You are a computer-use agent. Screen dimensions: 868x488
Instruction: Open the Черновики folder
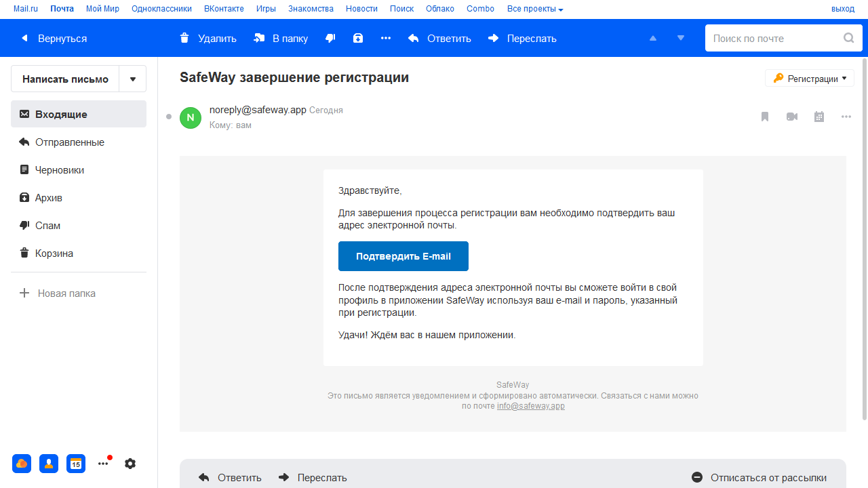[60, 170]
